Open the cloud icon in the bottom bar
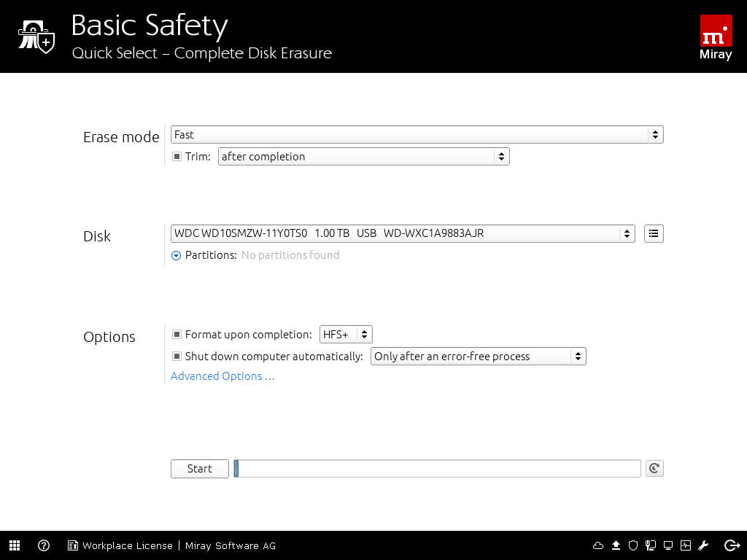This screenshot has width=747, height=560. pyautogui.click(x=598, y=545)
